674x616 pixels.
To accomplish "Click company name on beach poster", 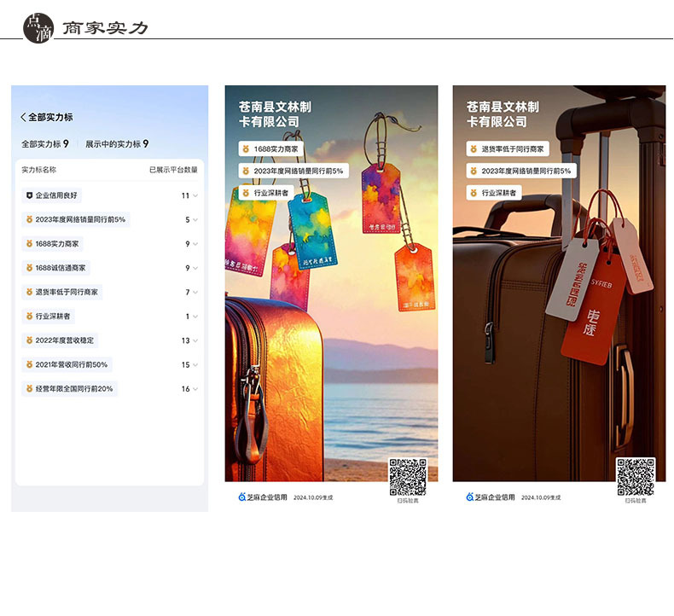I will pos(275,114).
